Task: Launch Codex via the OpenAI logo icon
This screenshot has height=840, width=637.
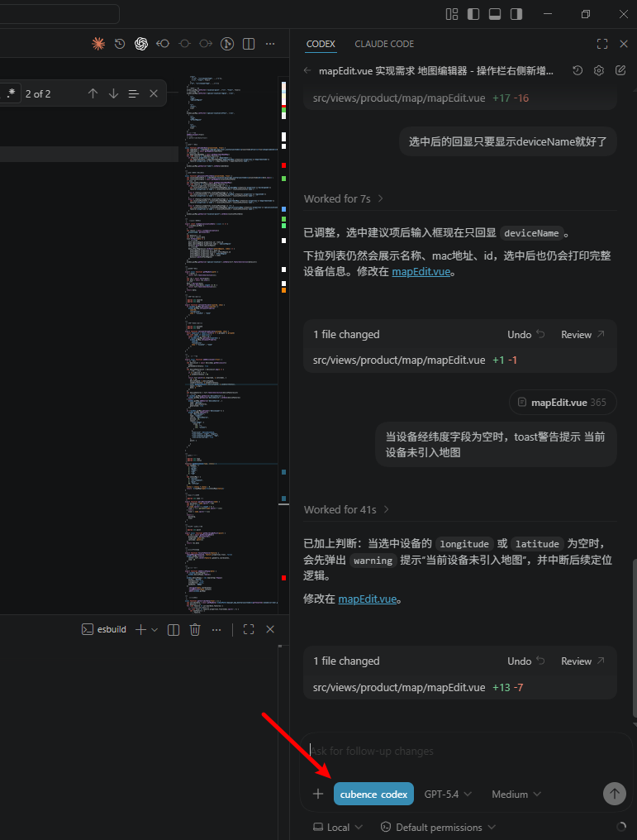Action: pyautogui.click(x=141, y=44)
